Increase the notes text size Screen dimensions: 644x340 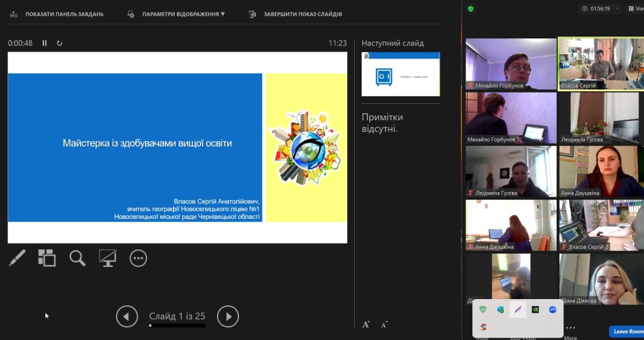(366, 324)
